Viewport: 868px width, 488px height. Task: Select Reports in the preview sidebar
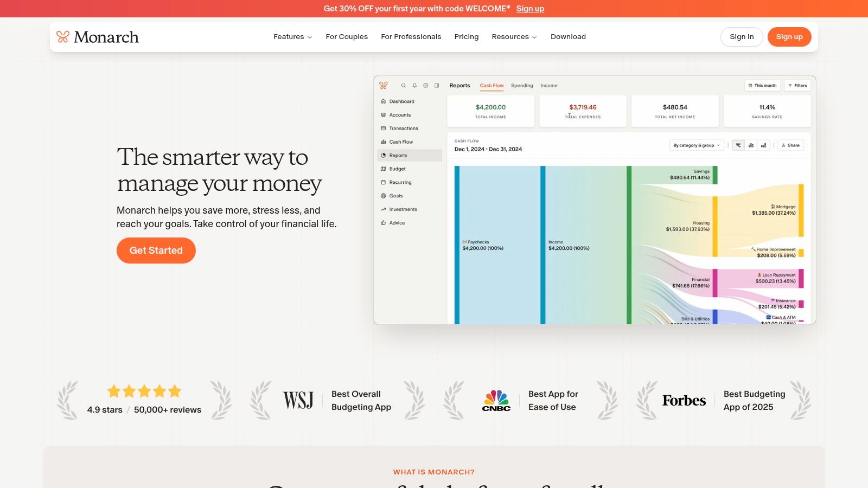tap(410, 156)
